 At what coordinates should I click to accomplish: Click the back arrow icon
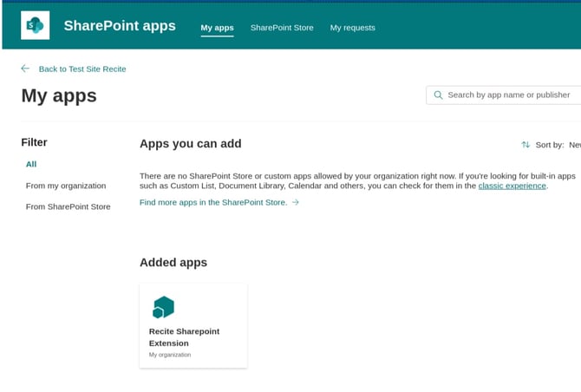point(25,69)
